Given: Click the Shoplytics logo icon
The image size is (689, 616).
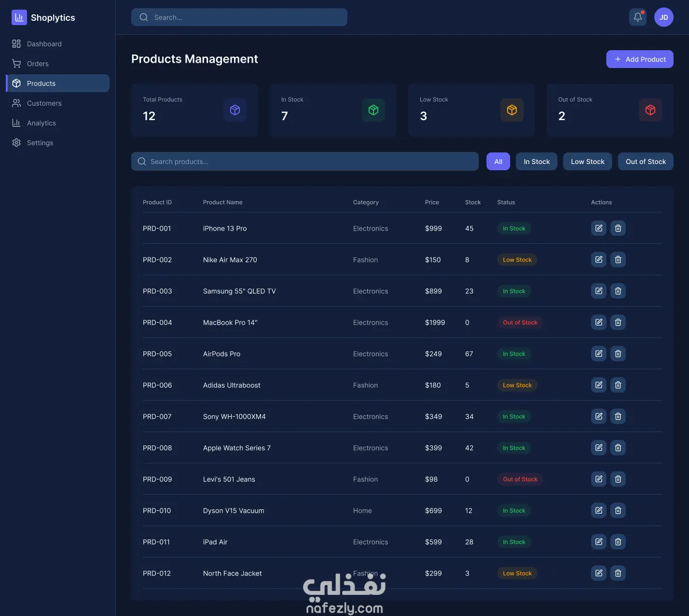Looking at the screenshot, I should 19,17.
